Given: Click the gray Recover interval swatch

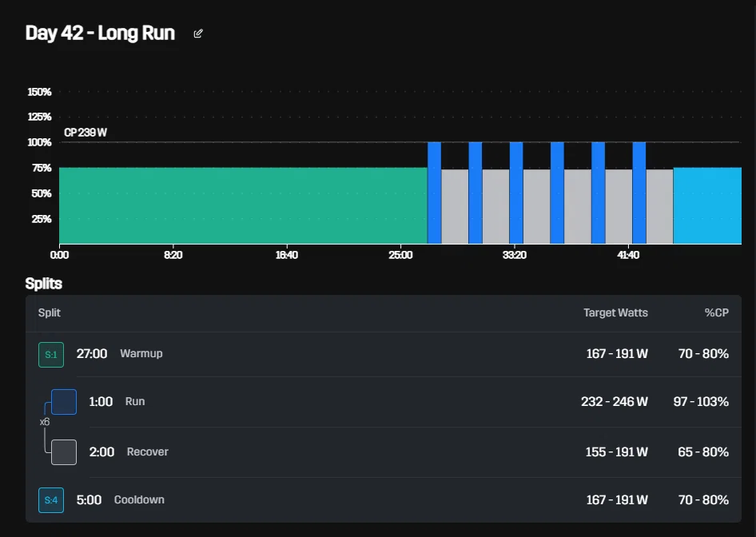Looking at the screenshot, I should pos(64,452).
